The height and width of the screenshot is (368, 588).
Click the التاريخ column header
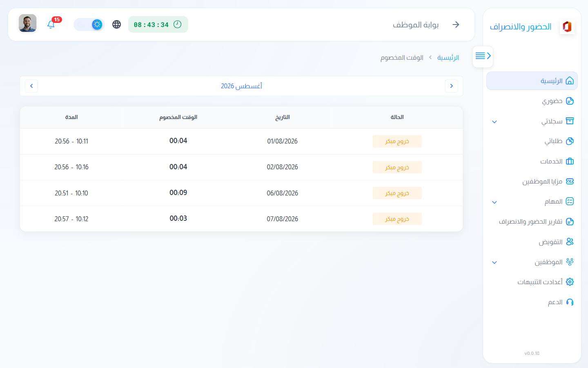pyautogui.click(x=283, y=117)
